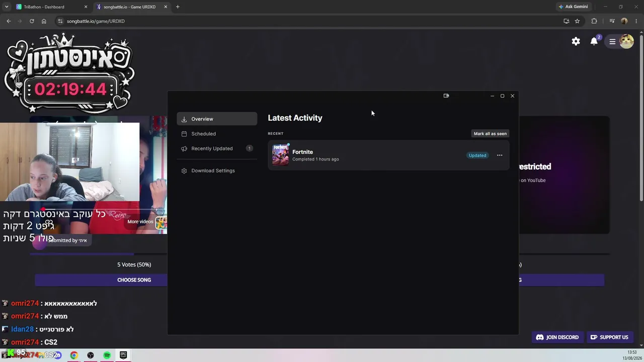Open the tab search dropdown
The width and height of the screenshot is (644, 362).
tap(7, 7)
